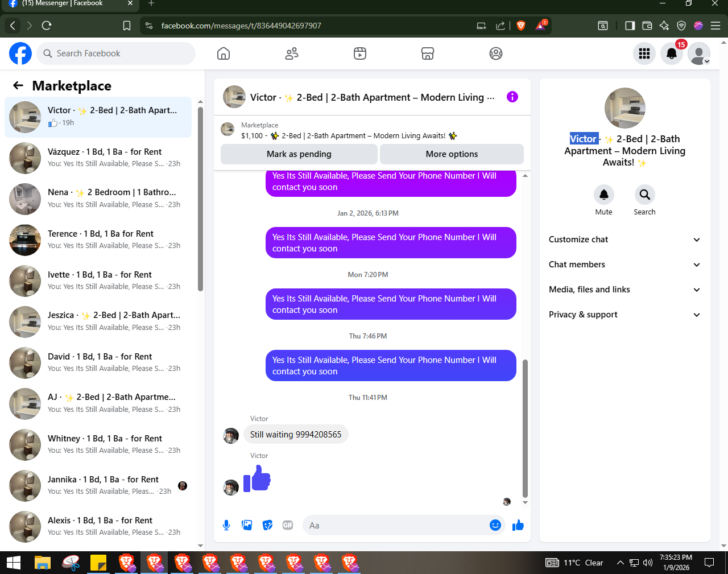Image resolution: width=728 pixels, height=574 pixels.
Task: Open David 1 Bd, 1 Ba conversation
Action: 98,362
